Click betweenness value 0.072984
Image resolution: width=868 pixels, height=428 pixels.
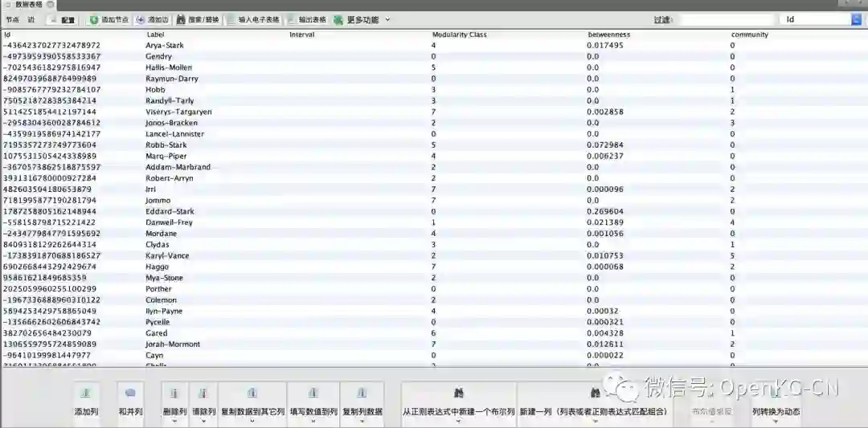[606, 145]
